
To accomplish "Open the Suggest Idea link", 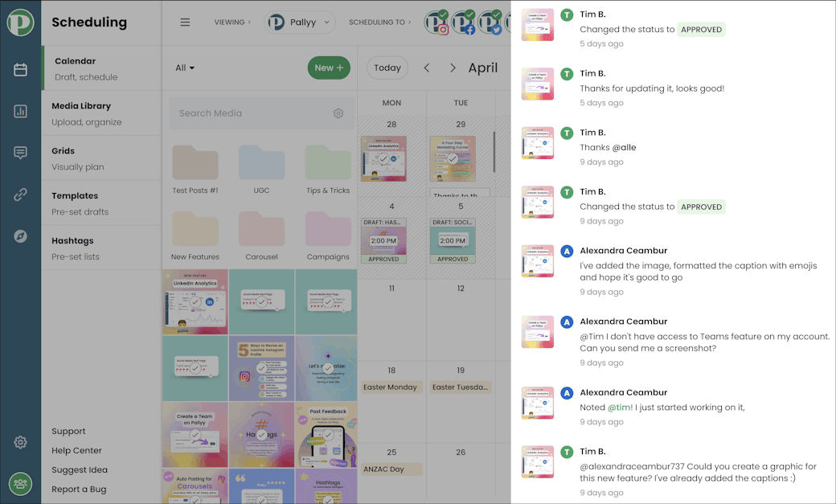I will 80,469.
